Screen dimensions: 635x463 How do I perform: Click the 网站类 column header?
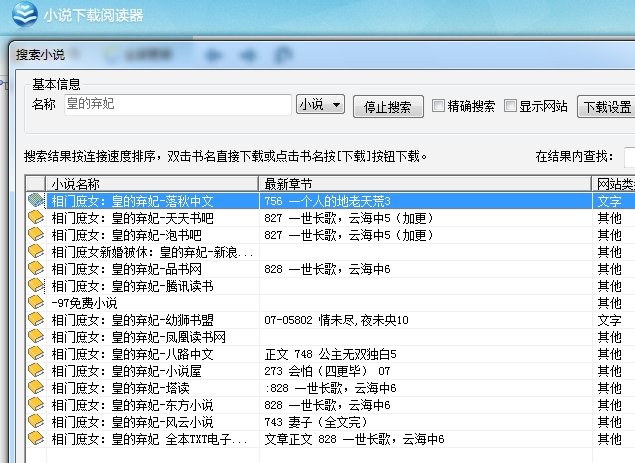[x=613, y=184]
